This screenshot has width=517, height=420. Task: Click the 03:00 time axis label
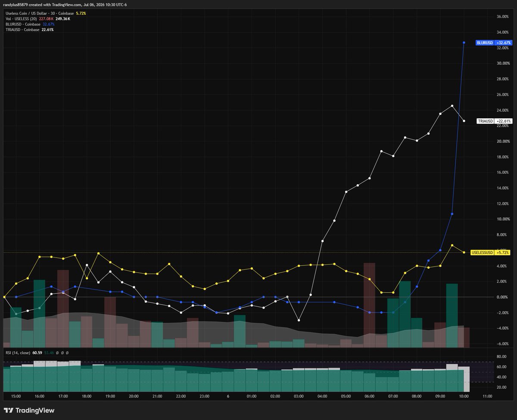pyautogui.click(x=299, y=396)
